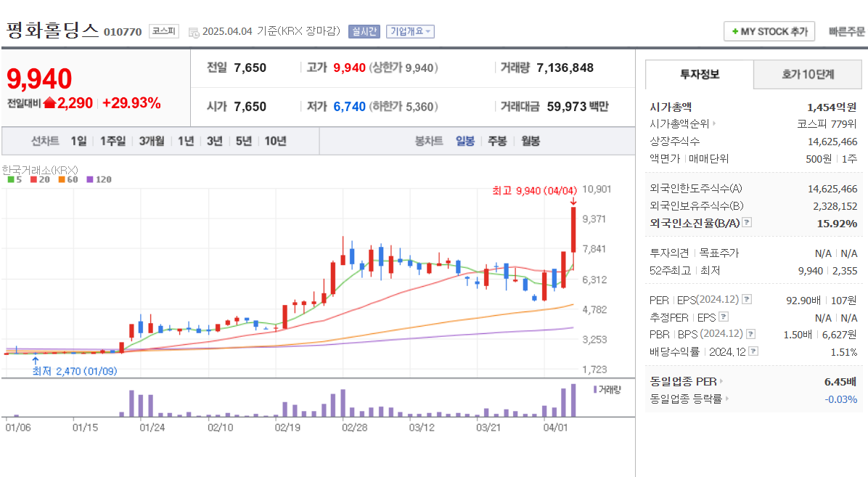Screen dimensions: 868x477
Task: Switch to the 투자정보 tab
Action: tap(699, 74)
